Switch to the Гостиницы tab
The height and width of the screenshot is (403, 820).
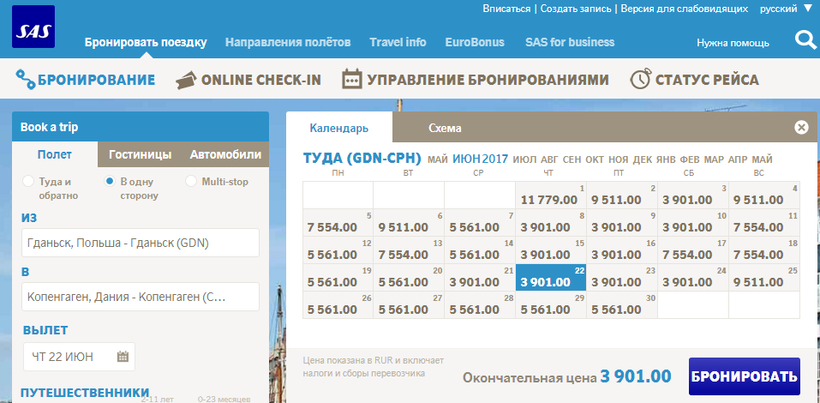point(139,154)
